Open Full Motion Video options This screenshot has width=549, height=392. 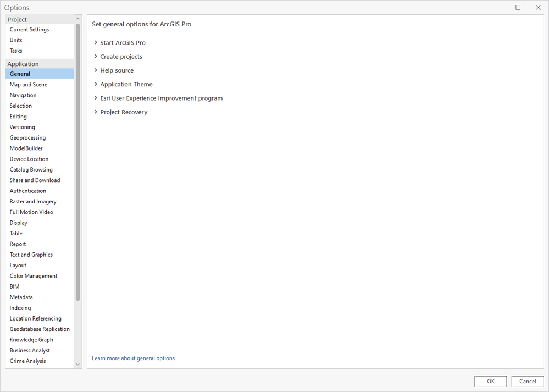pos(40,212)
